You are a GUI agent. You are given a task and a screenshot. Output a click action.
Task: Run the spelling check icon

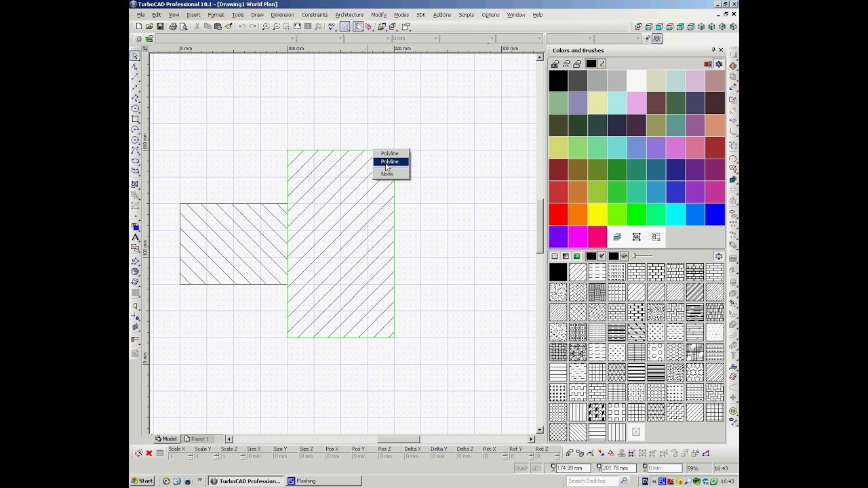[x=332, y=26]
